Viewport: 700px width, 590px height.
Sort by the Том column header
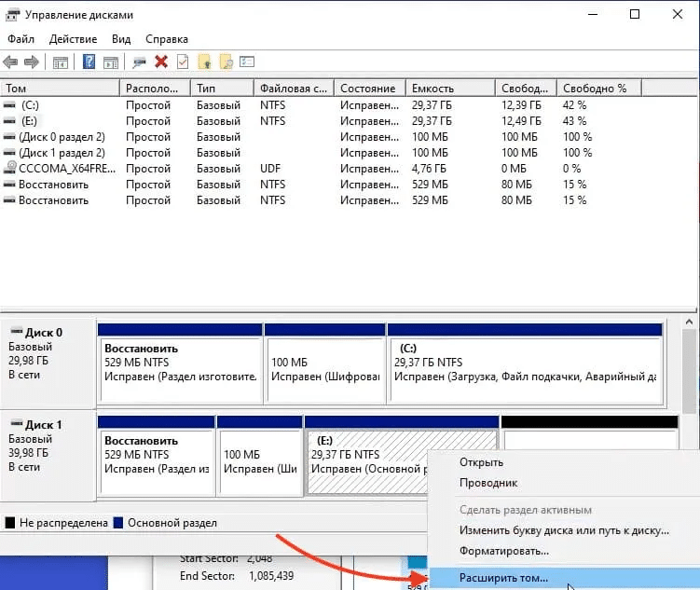point(16,89)
